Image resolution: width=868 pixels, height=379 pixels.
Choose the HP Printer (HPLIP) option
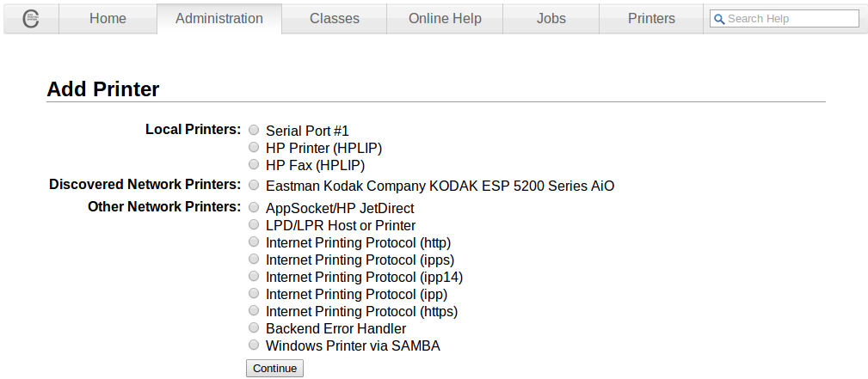click(254, 147)
